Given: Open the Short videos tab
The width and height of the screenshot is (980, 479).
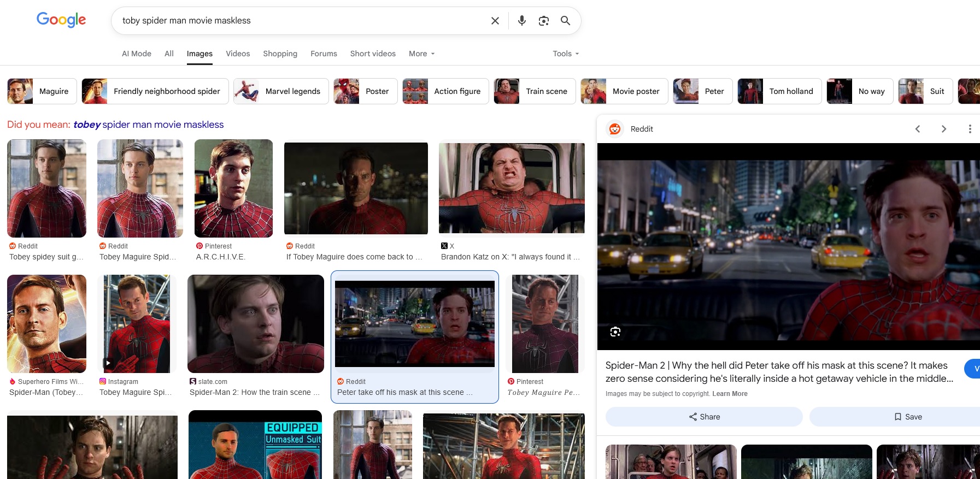Looking at the screenshot, I should coord(373,54).
